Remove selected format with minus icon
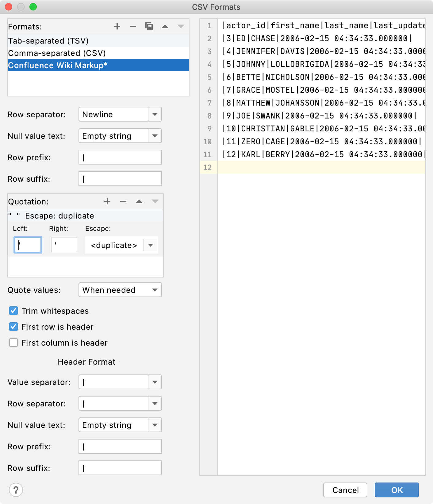Image resolution: width=433 pixels, height=504 pixels. point(133,26)
